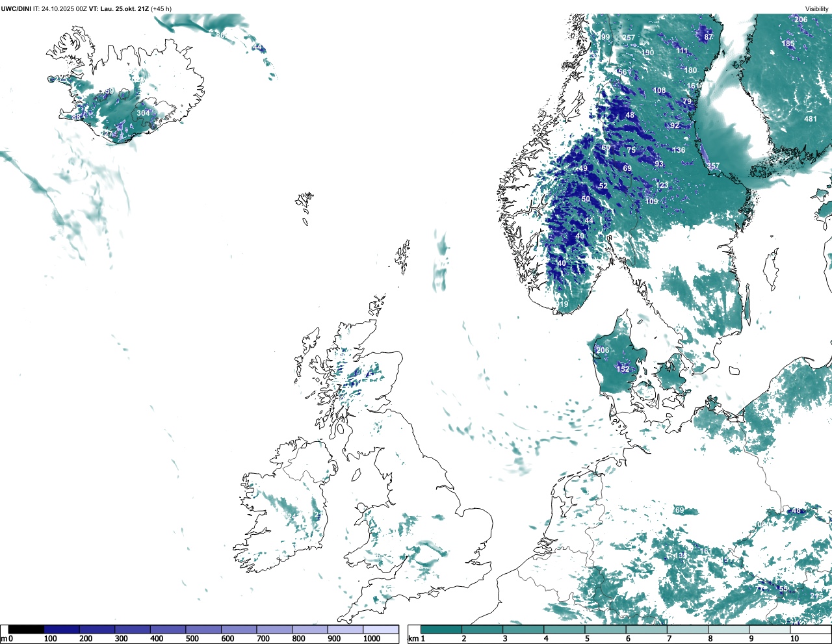Click the '10' label on km legend
Screen dimensions: 832x644
(794, 639)
